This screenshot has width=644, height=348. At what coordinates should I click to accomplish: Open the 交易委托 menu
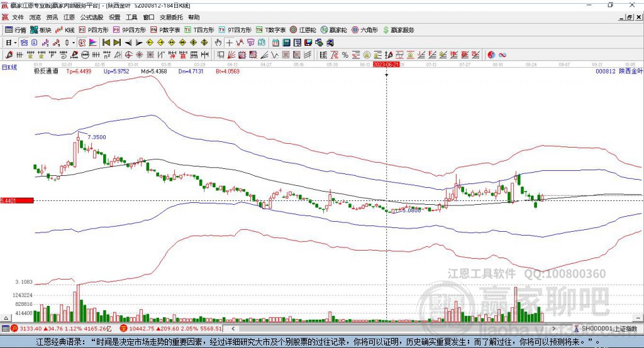tap(171, 17)
